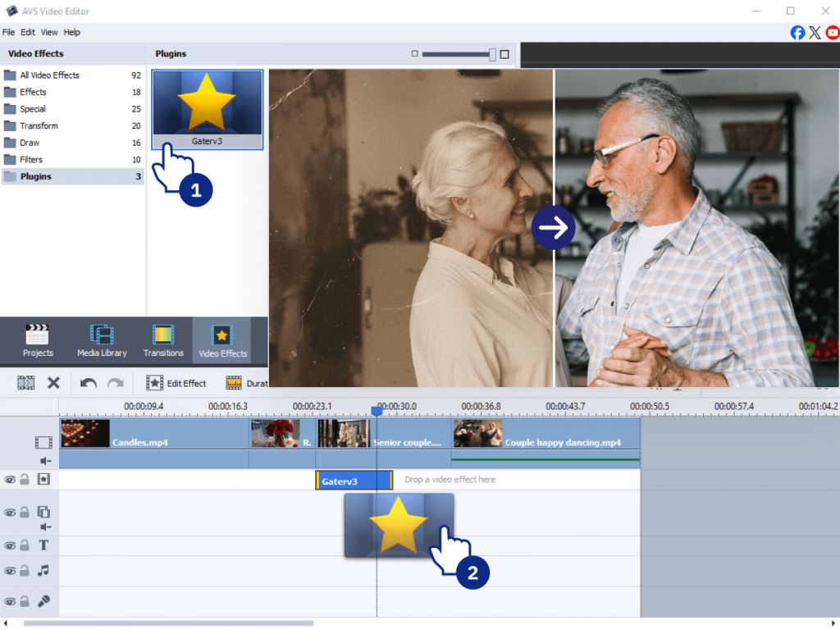Open the File menu
Image resolution: width=840 pixels, height=629 pixels.
(8, 32)
